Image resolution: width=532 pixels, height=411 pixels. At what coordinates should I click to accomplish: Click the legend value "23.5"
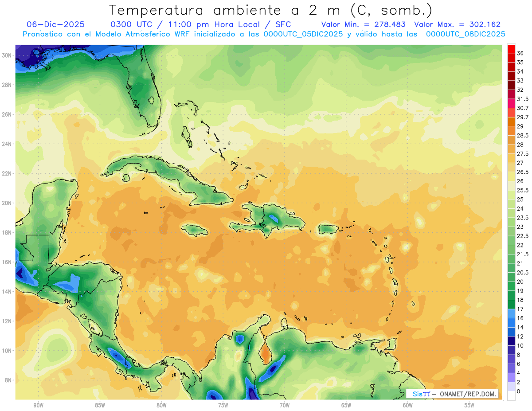click(523, 218)
